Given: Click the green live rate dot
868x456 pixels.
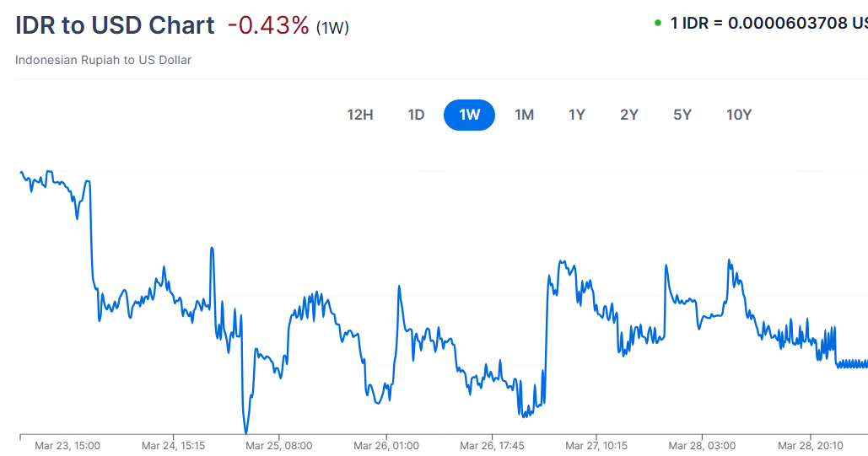Looking at the screenshot, I should click(657, 23).
